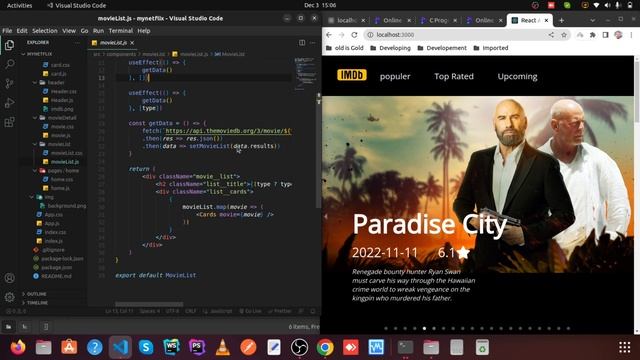The image size is (640, 360).
Task: Open Skype from the dock
Action: point(146,347)
